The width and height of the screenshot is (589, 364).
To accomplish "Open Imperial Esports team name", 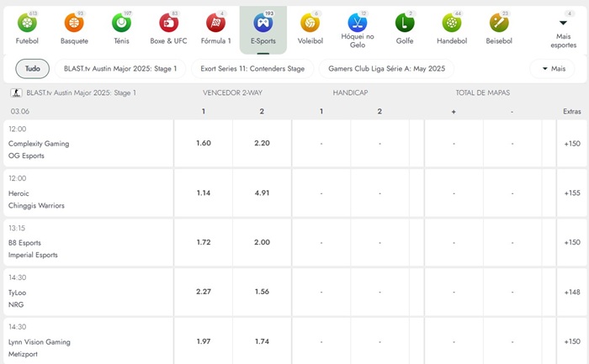I will 33,255.
